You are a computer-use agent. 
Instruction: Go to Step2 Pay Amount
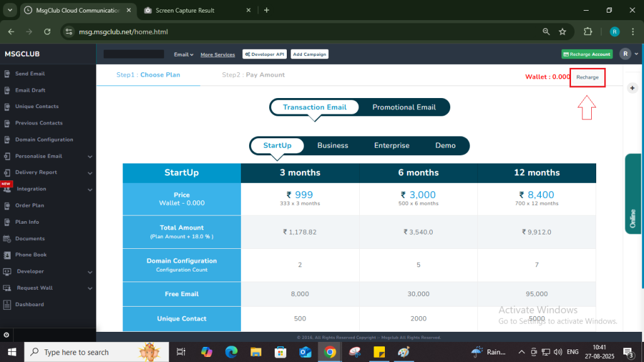(253, 75)
